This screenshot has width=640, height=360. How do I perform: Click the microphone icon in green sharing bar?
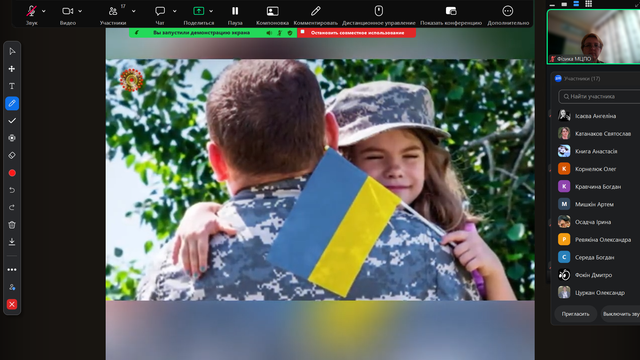click(x=280, y=33)
